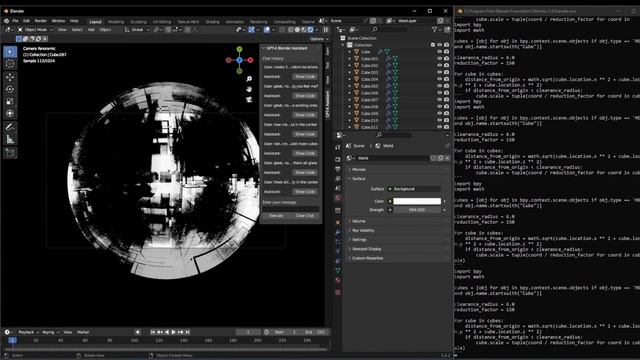Hide Cube.003 with its eye icon
640x360 pixels.
pyautogui.click(x=440, y=72)
